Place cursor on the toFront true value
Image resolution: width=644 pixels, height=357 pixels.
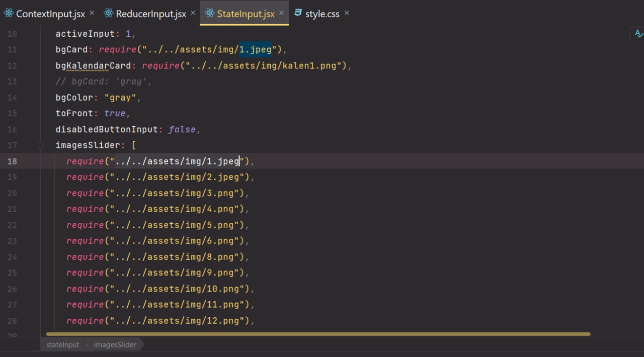(115, 114)
